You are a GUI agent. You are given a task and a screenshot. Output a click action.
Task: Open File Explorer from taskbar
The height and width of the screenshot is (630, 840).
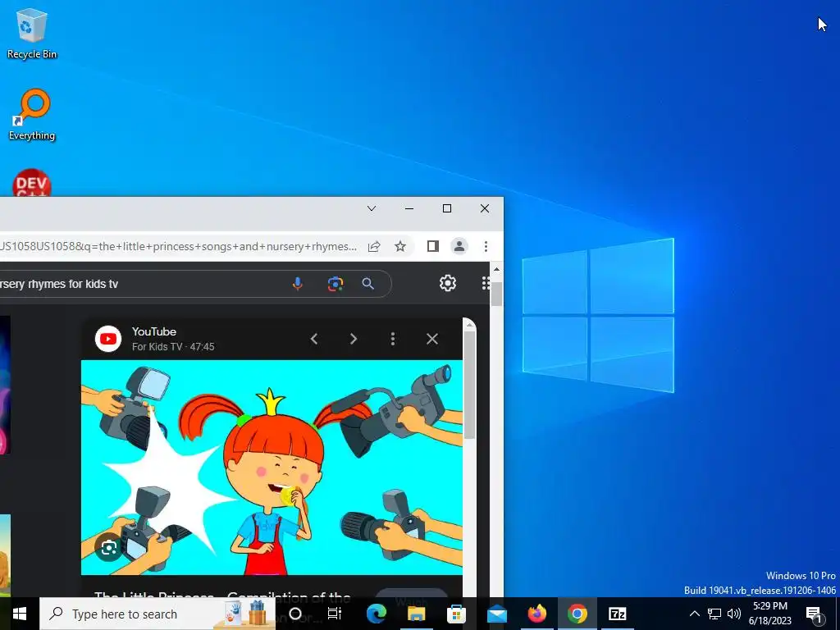click(x=416, y=614)
